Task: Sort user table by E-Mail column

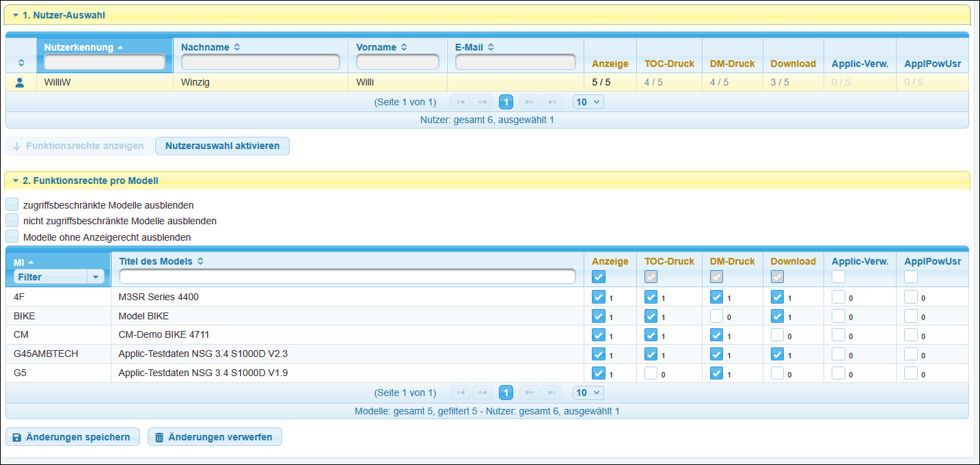Action: tap(491, 47)
